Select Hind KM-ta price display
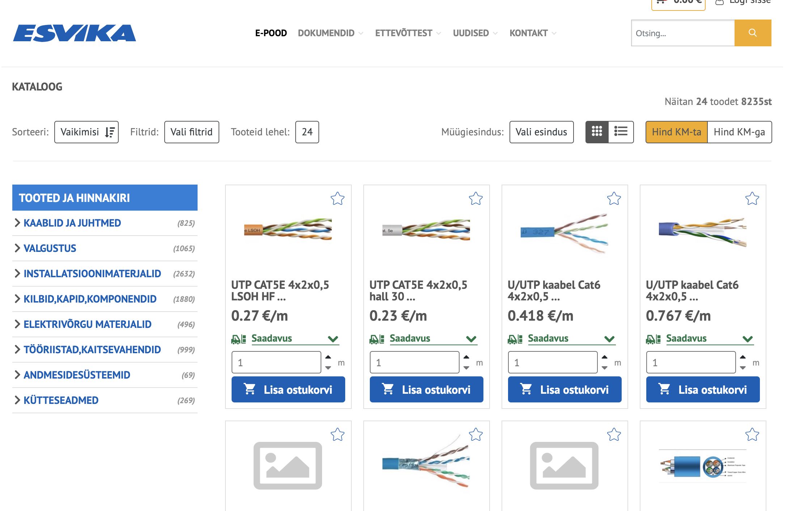 coord(676,132)
